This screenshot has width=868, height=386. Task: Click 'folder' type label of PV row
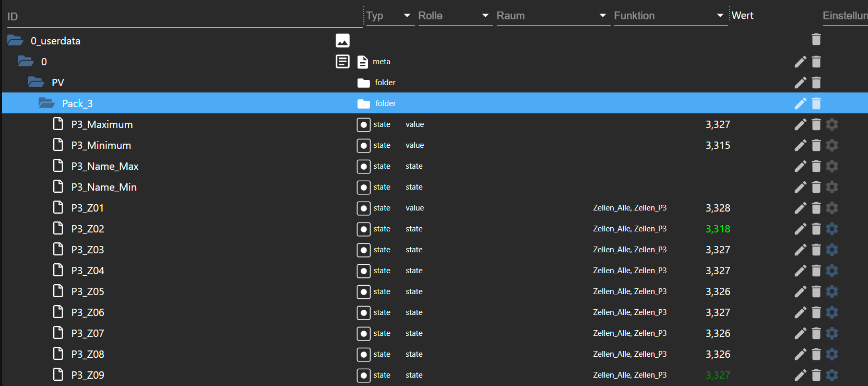pos(385,83)
